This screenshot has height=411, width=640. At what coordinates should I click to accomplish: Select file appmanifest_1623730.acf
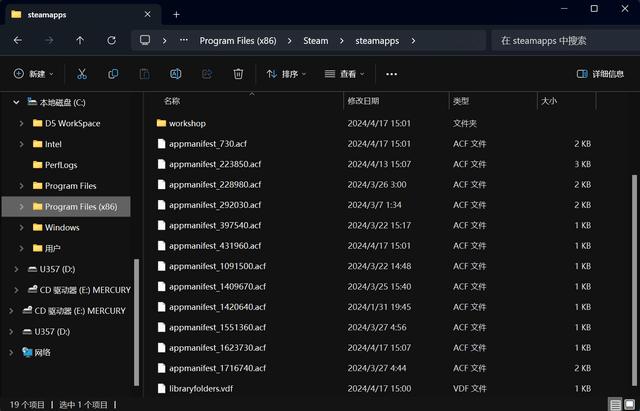point(373,348)
